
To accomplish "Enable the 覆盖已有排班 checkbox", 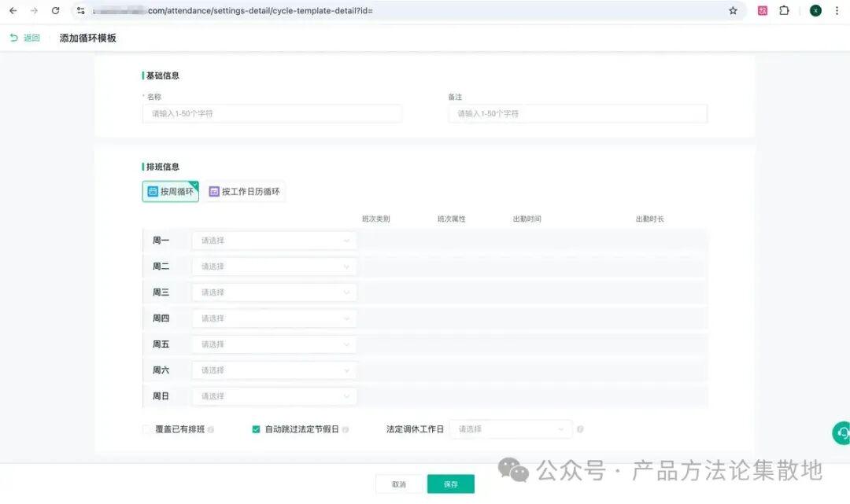I will tap(146, 429).
